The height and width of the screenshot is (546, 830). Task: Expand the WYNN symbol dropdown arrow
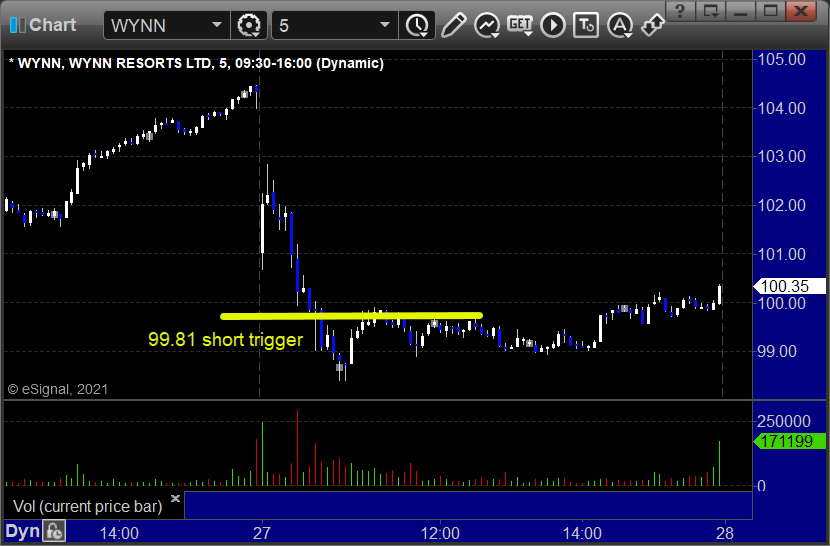(216, 25)
